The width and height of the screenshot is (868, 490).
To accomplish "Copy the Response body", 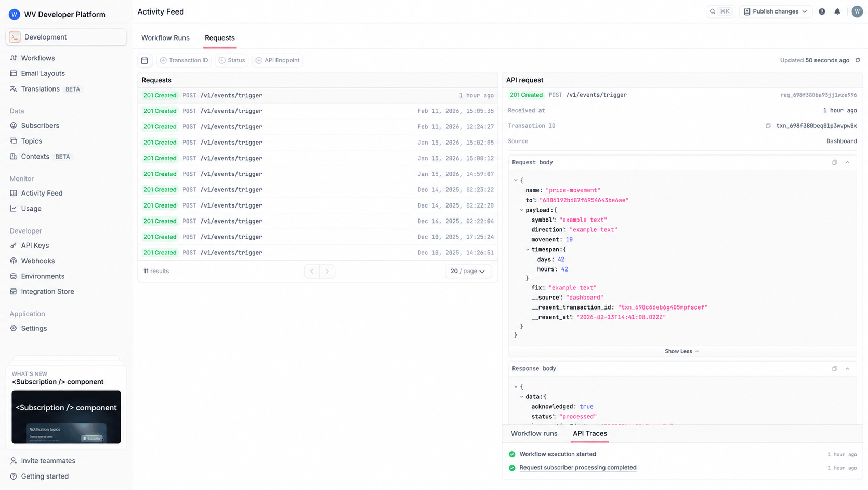I will 835,369.
